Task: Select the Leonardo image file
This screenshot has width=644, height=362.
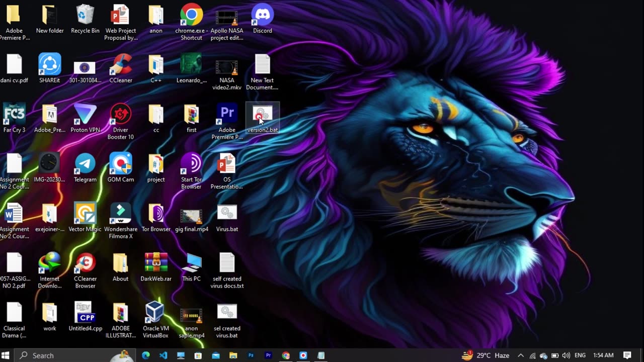Action: tap(191, 69)
